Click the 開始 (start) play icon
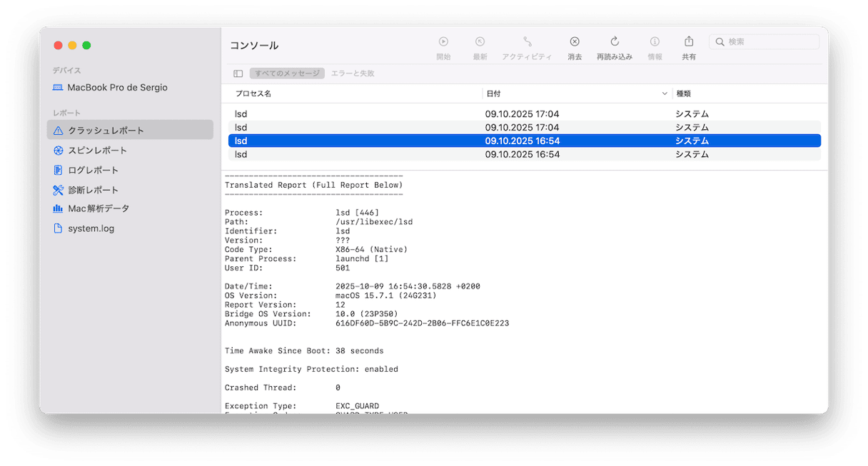Image resolution: width=868 pixels, height=466 pixels. click(x=443, y=42)
